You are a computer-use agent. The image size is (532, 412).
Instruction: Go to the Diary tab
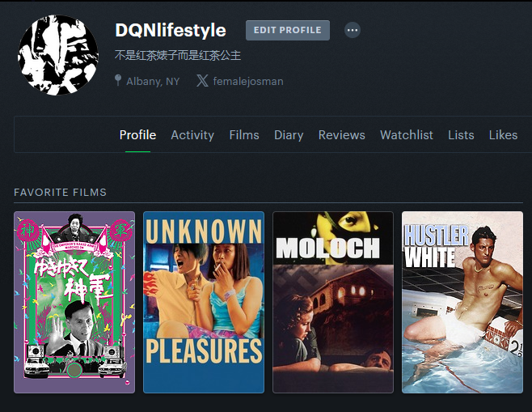point(289,135)
